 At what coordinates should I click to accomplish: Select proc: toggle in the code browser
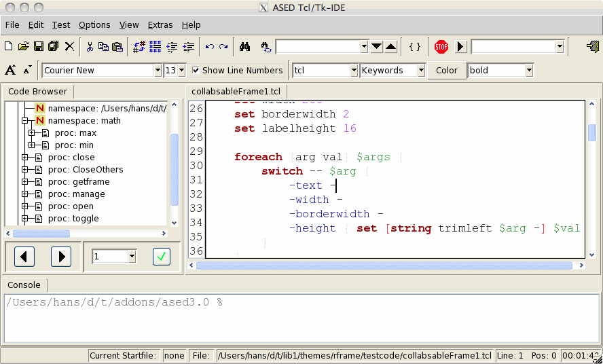(x=73, y=219)
